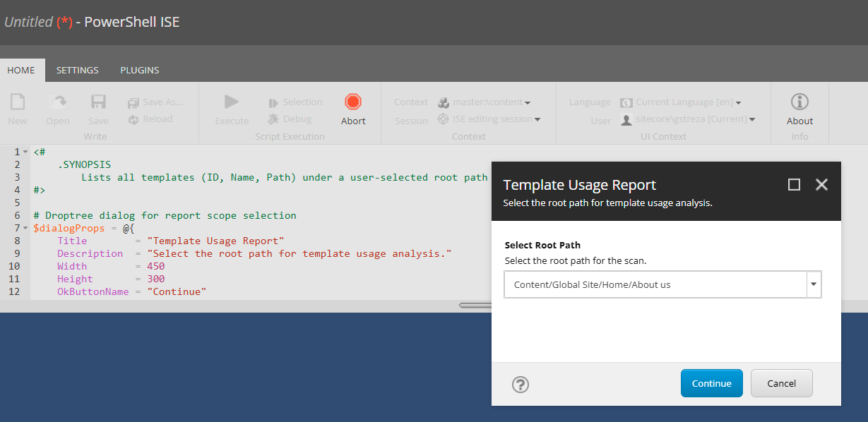
Task: Choose Save As in the Write group
Action: pyautogui.click(x=155, y=102)
